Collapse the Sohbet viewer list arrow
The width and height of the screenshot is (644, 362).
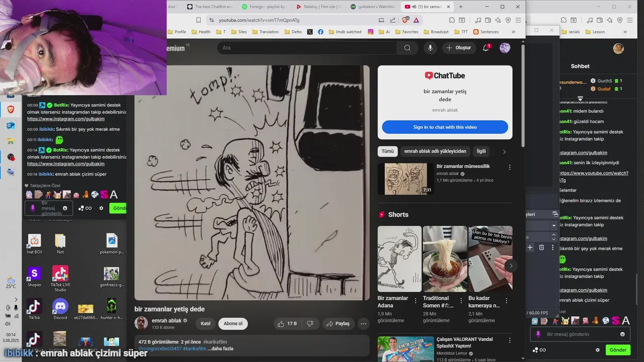pos(580,98)
